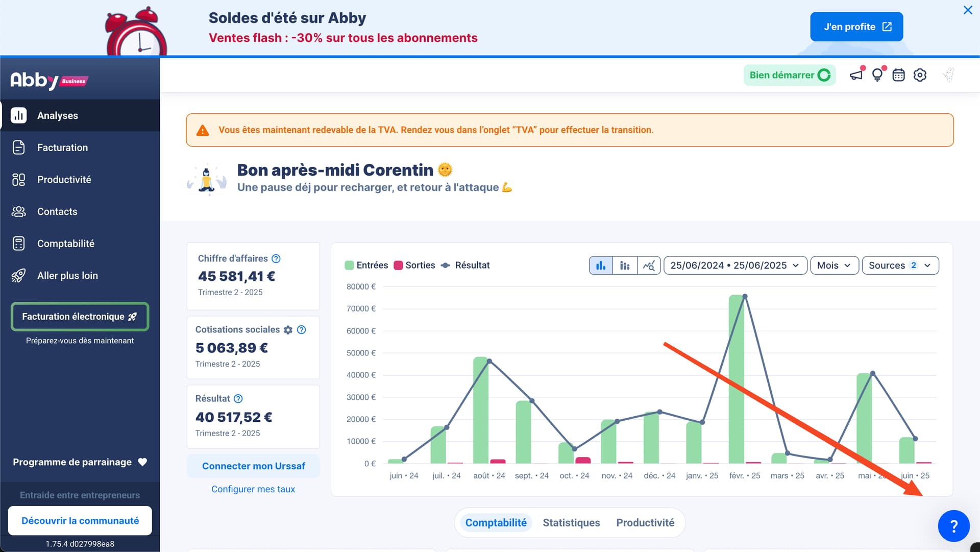Click the warning triangle icon in TVA banner
The image size is (980, 552).
(x=203, y=131)
